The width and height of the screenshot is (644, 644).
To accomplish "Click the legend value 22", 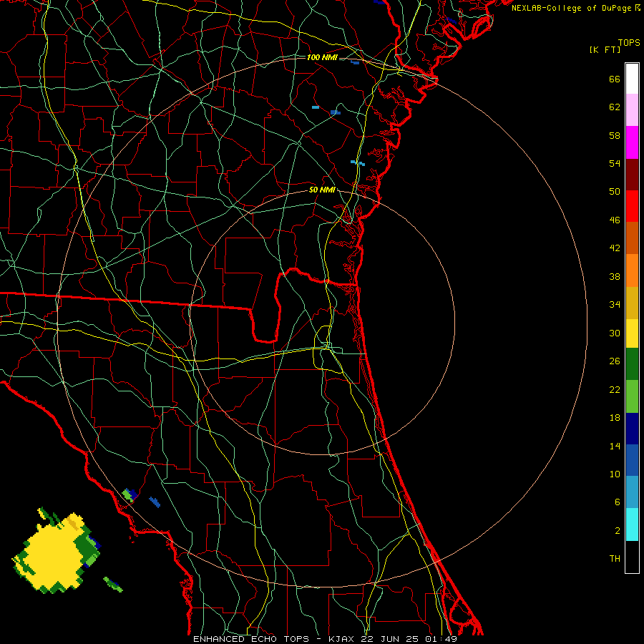I will pyautogui.click(x=615, y=389).
